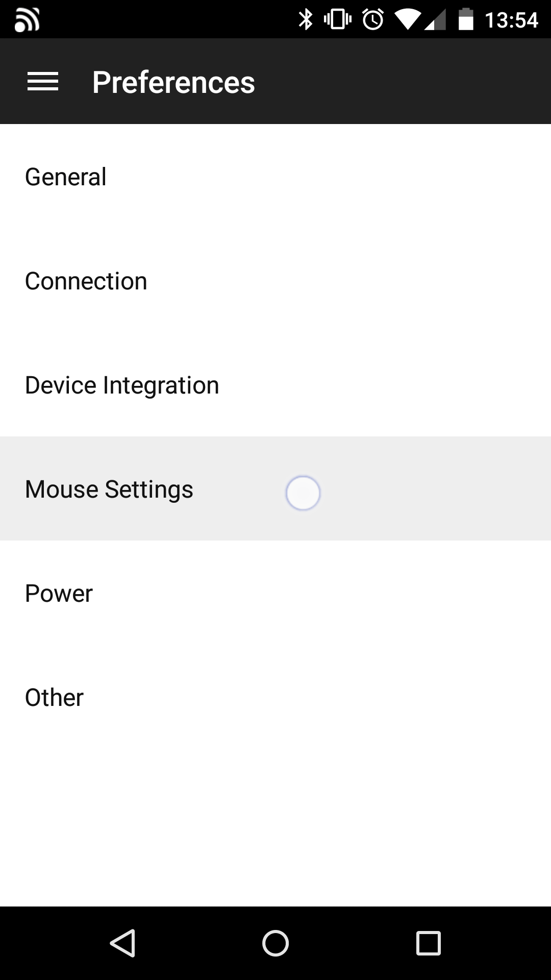Open the General preferences section
Image resolution: width=551 pixels, height=980 pixels.
(x=66, y=176)
